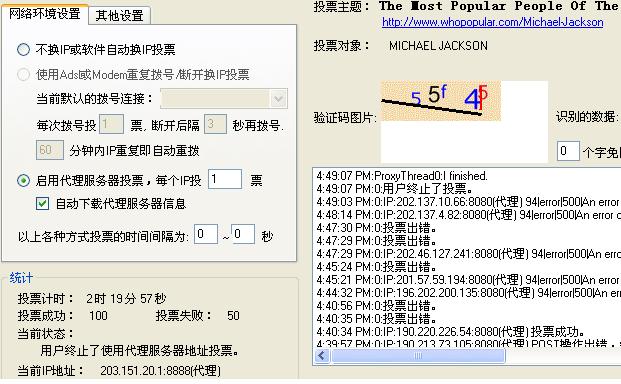Toggle 自动下载代理服务器信息 checkbox
The width and height of the screenshot is (621, 384).
point(42,204)
